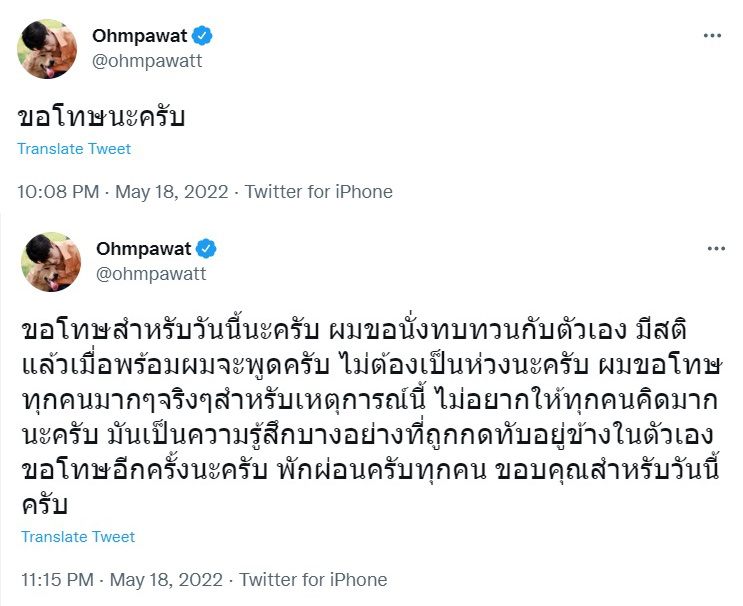The image size is (743, 606).
Task: Click the verified badge on the bottom tweet
Action: [207, 248]
